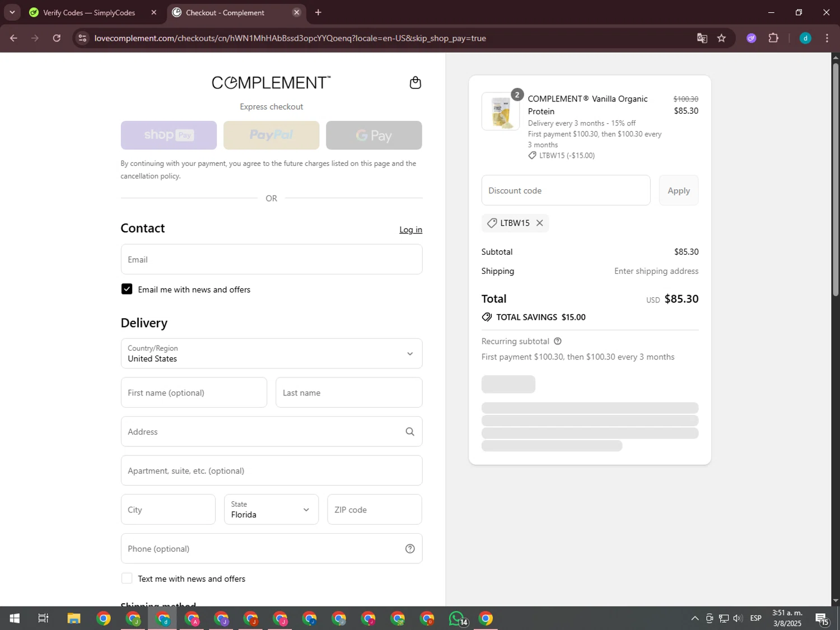Open WhatsApp from the taskbar
Viewport: 840px width, 630px height.
[x=457, y=618]
